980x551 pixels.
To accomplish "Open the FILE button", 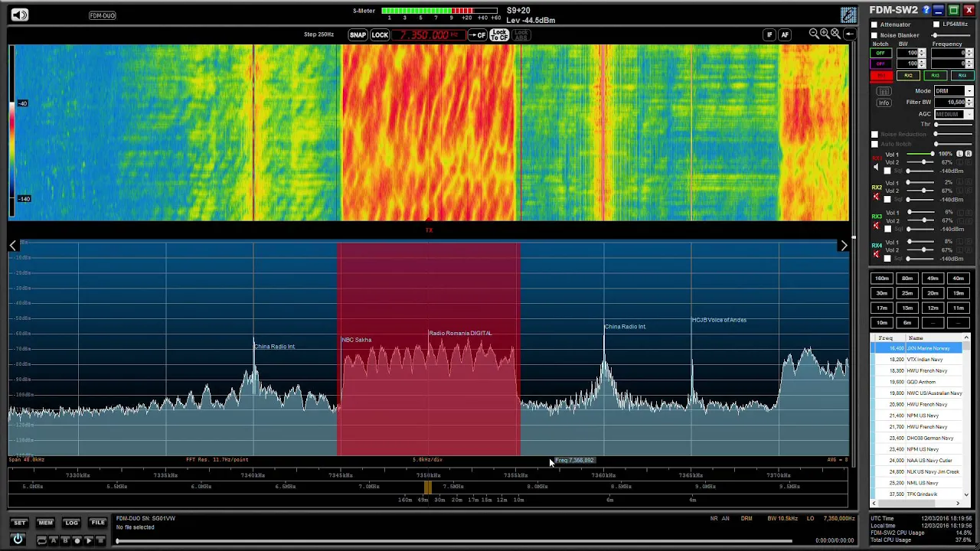I will pyautogui.click(x=98, y=523).
